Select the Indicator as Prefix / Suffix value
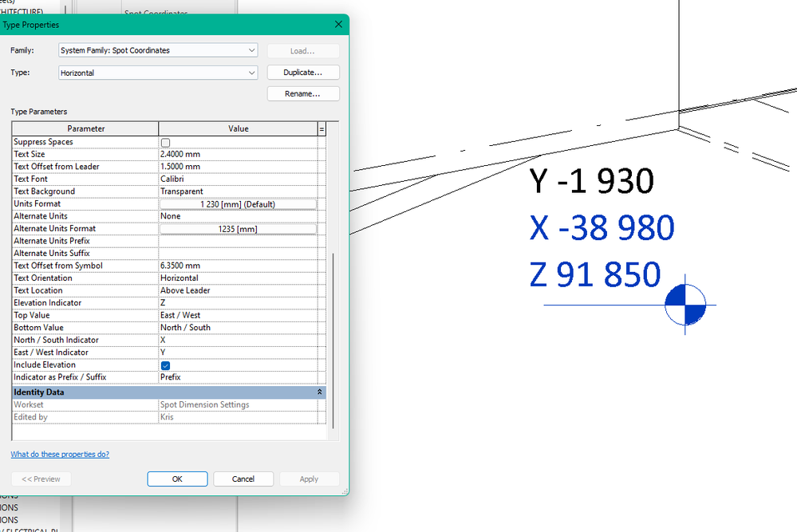The height and width of the screenshot is (532, 797). [x=238, y=377]
